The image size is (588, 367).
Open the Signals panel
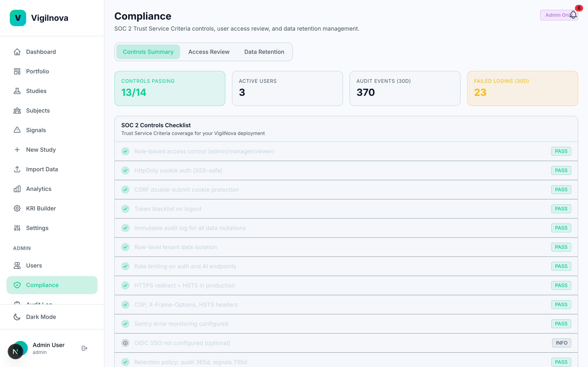pos(36,130)
